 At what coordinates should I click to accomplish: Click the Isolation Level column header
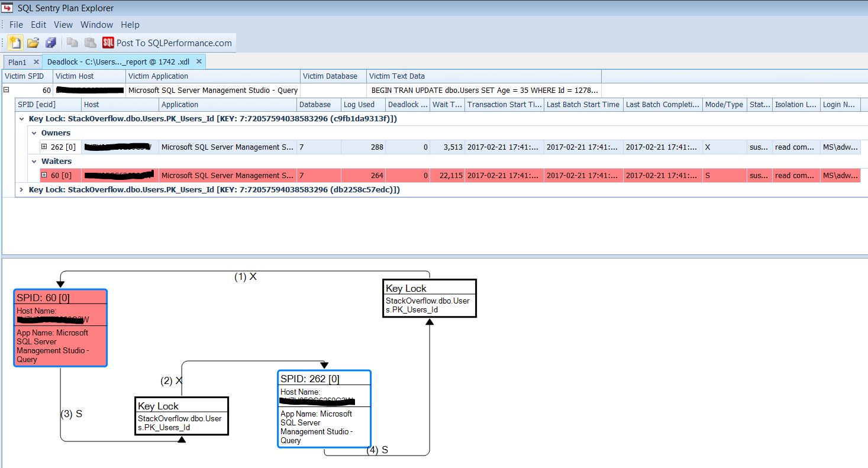coord(796,105)
